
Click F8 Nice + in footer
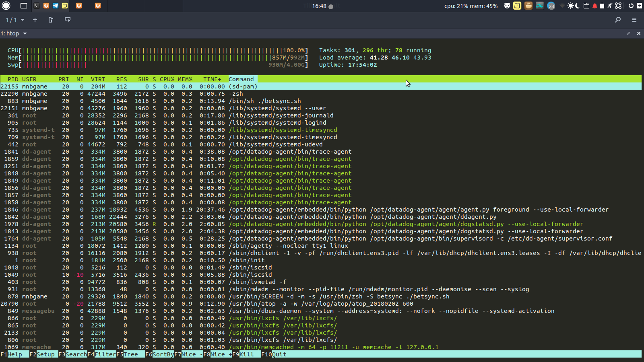(218, 354)
